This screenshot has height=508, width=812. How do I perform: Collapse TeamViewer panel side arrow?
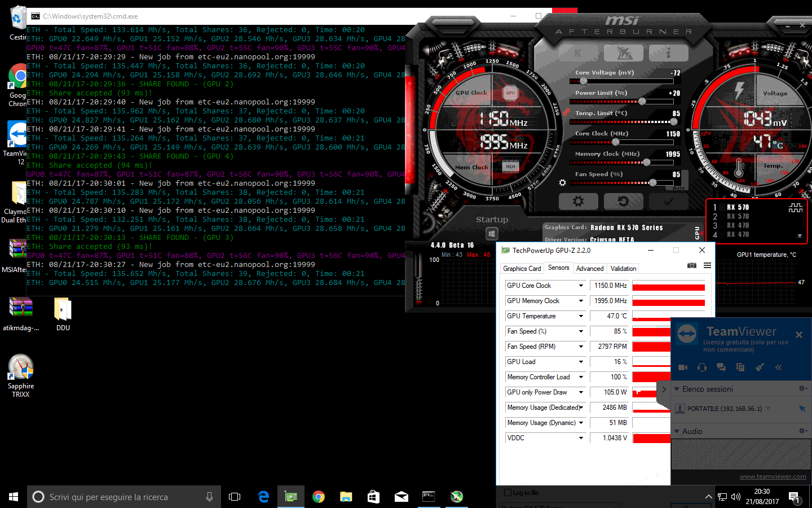[664, 389]
